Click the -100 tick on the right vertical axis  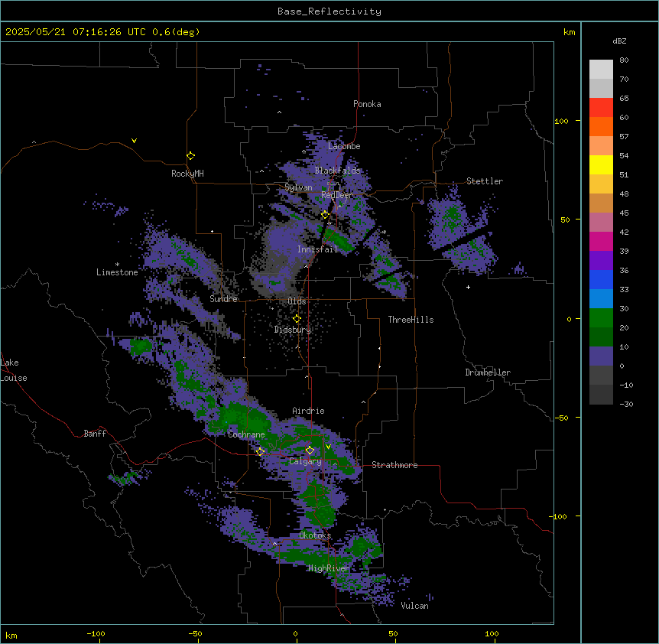click(x=559, y=516)
